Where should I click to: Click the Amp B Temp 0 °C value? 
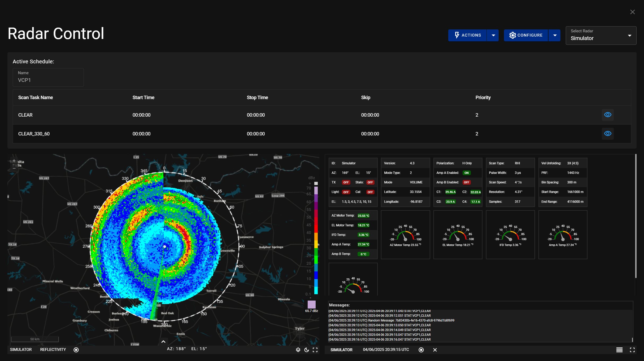click(363, 254)
